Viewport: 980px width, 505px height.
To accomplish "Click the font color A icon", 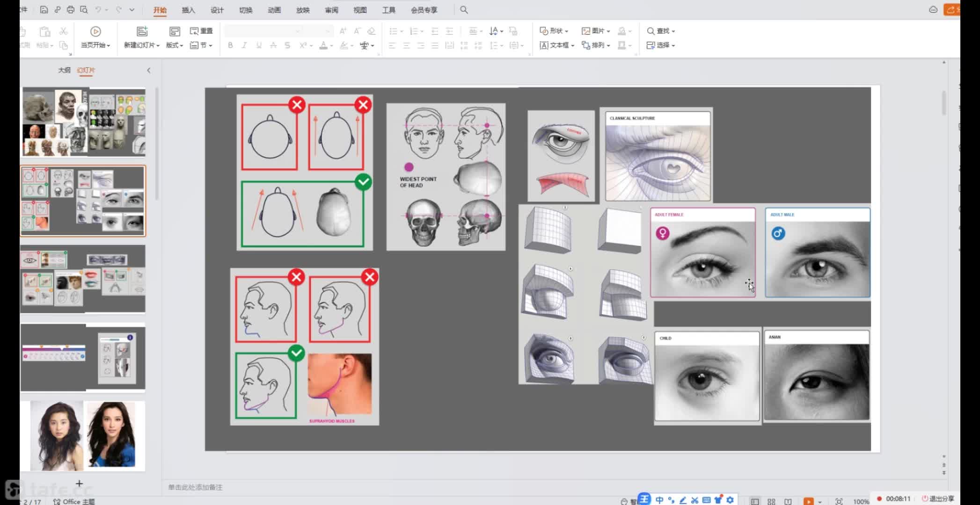I will [323, 45].
